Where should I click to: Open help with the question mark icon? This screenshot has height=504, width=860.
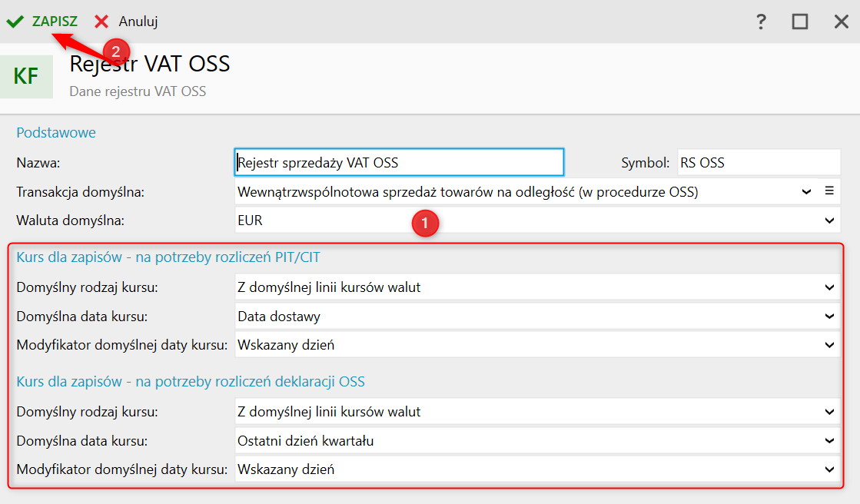(x=761, y=22)
